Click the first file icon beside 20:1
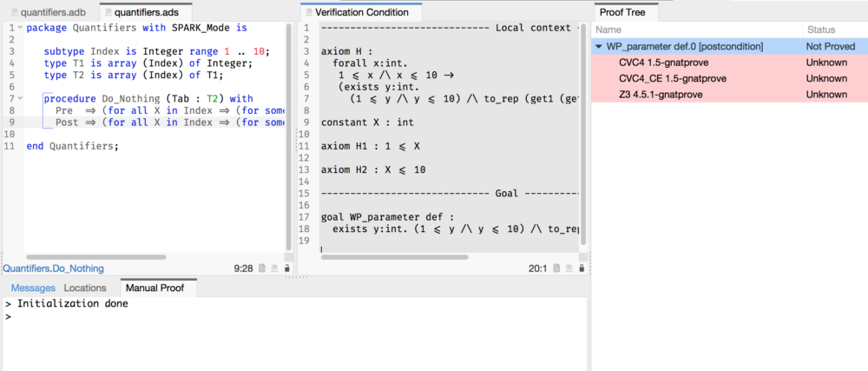 click(x=555, y=268)
